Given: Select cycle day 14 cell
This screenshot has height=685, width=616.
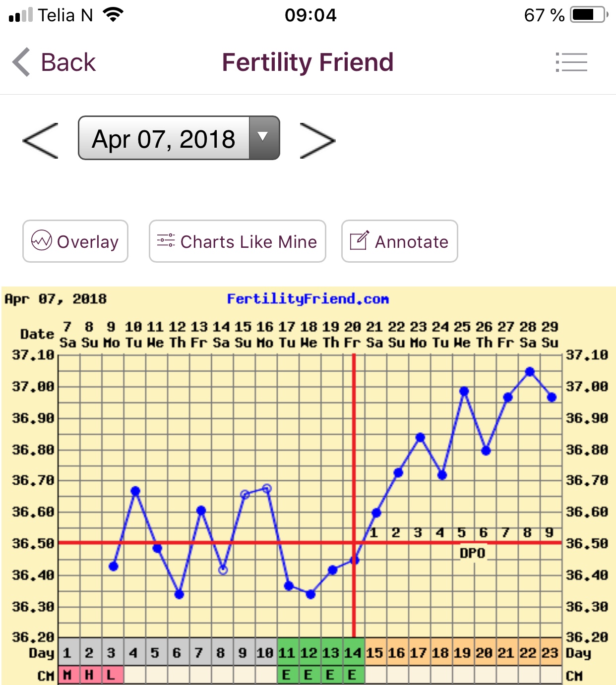Looking at the screenshot, I should coord(353,653).
